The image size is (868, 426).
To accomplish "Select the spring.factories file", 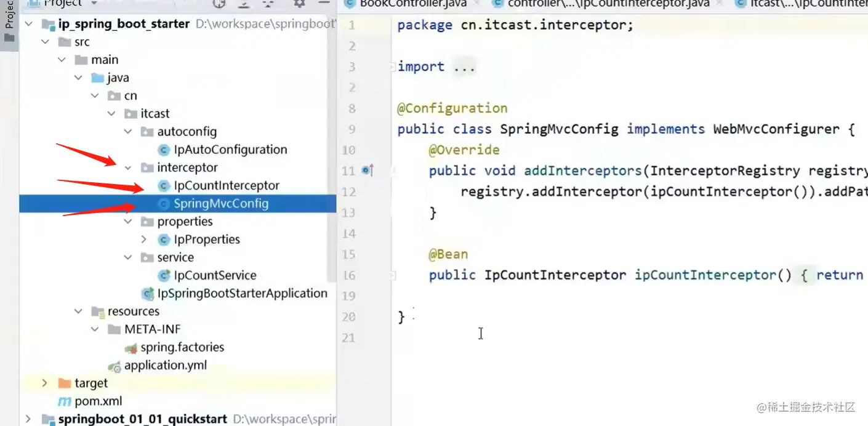I will coord(182,347).
